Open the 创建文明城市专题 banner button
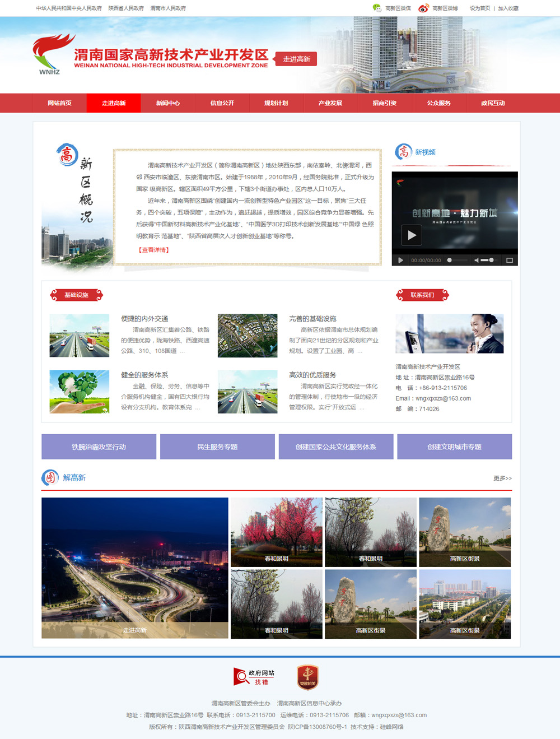This screenshot has width=560, height=739. tap(454, 447)
